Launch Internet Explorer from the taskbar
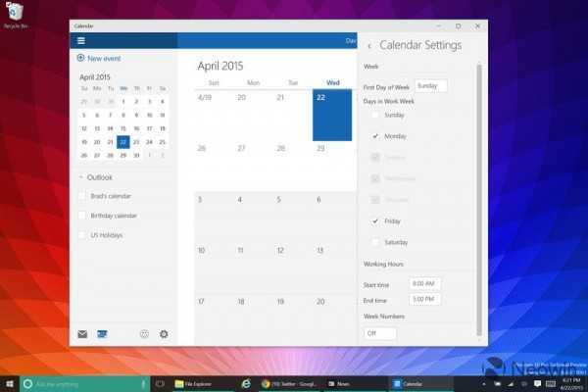This screenshot has width=588, height=392. (x=246, y=384)
